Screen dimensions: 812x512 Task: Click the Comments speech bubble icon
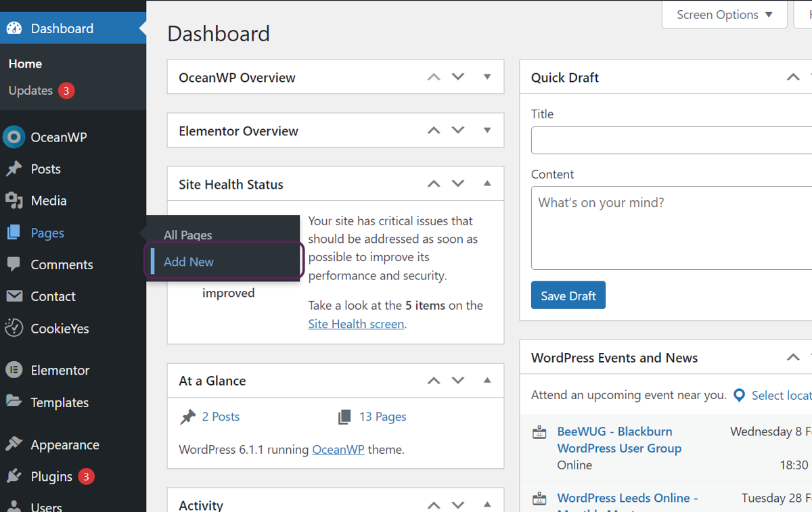tap(14, 264)
